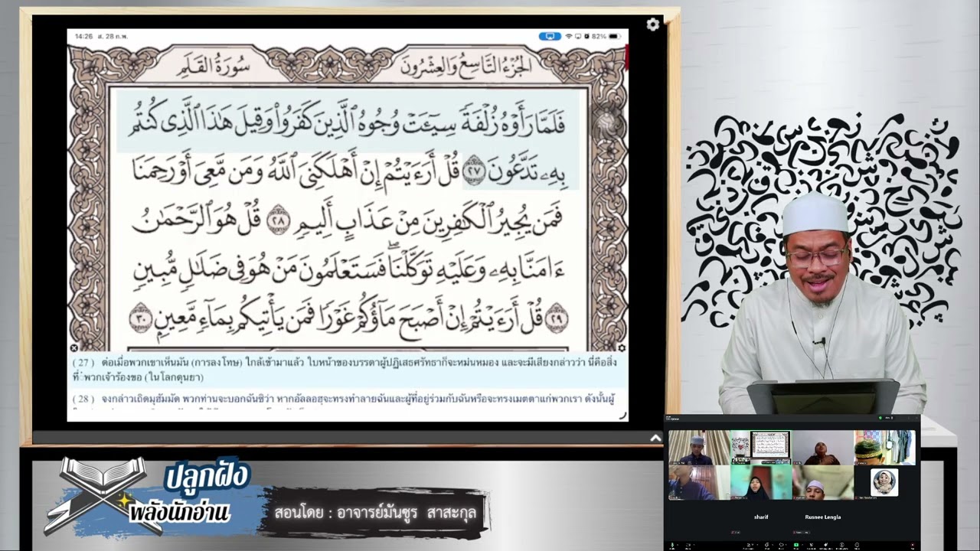Tap the Wi-Fi status icon
The height and width of the screenshot is (551, 980).
click(x=569, y=36)
